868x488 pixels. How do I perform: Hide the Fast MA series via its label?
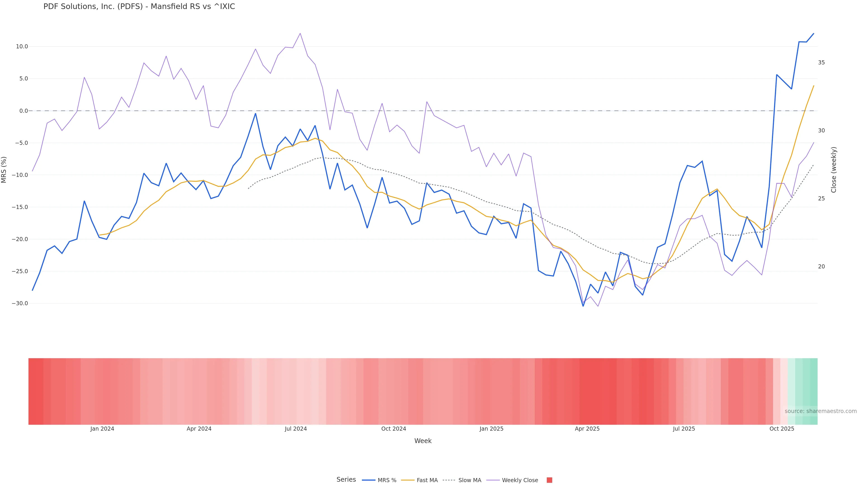(427, 480)
